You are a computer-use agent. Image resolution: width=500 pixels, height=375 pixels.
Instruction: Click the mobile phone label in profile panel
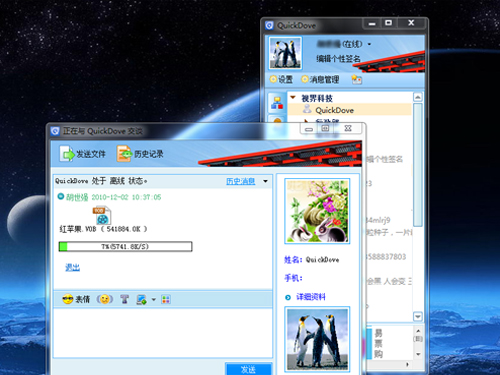pos(293,278)
